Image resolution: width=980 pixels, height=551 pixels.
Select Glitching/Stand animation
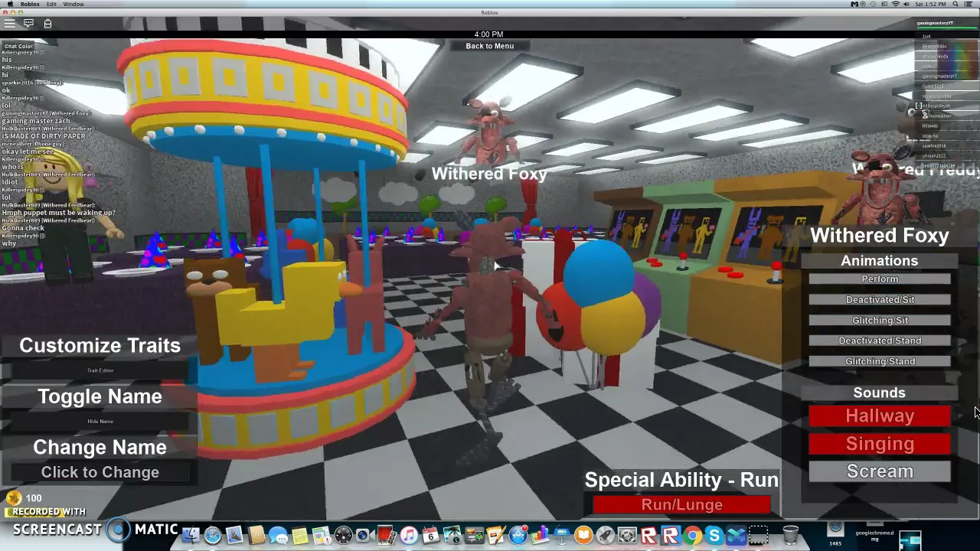(880, 361)
